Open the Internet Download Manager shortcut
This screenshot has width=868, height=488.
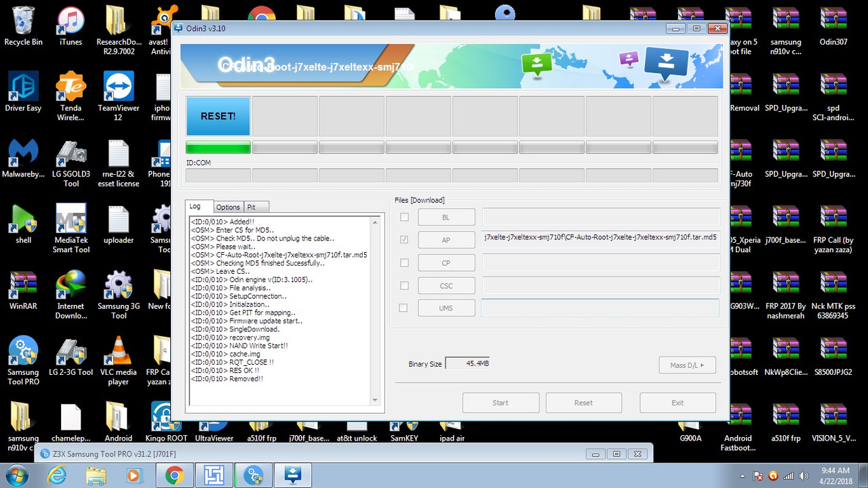pyautogui.click(x=71, y=295)
